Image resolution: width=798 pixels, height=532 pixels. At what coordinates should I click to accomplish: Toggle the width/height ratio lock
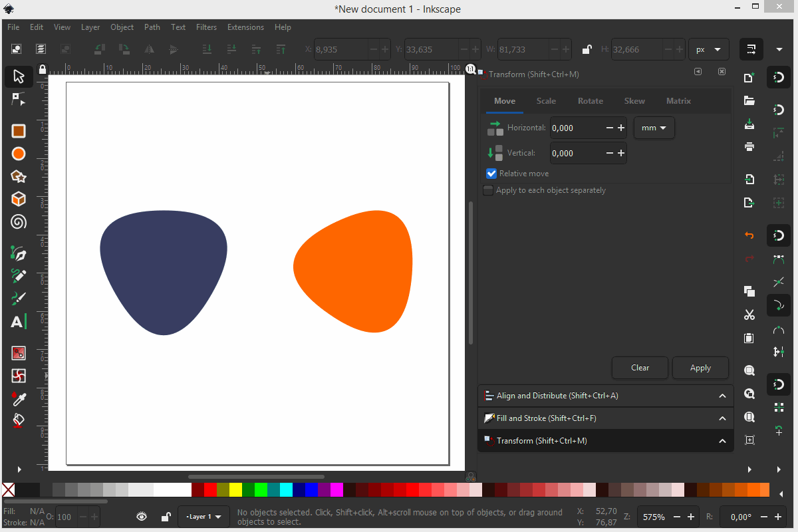[587, 49]
